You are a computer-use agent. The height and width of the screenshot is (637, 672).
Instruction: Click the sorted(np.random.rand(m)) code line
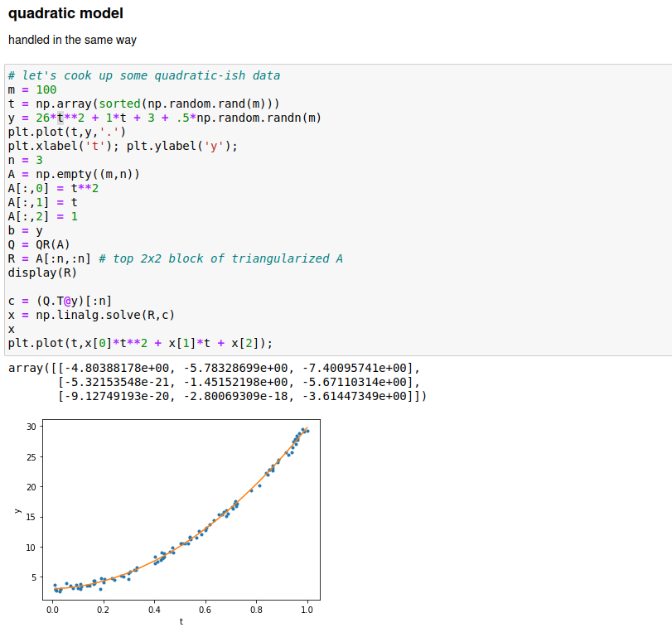[143, 104]
